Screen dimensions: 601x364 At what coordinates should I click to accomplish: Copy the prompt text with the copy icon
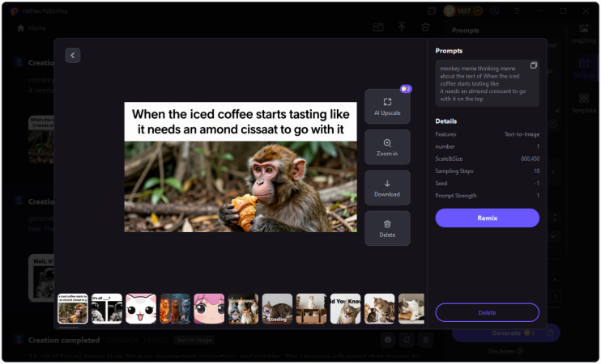[533, 66]
